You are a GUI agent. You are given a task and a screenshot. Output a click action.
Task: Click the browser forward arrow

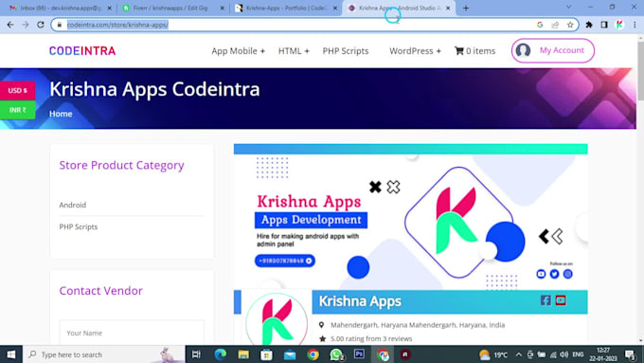coord(26,25)
